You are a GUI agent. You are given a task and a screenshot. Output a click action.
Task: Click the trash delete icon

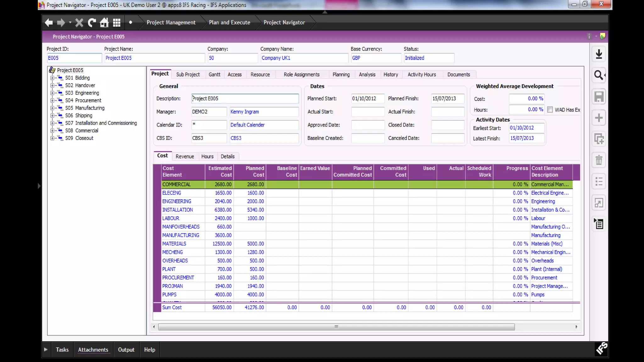599,160
